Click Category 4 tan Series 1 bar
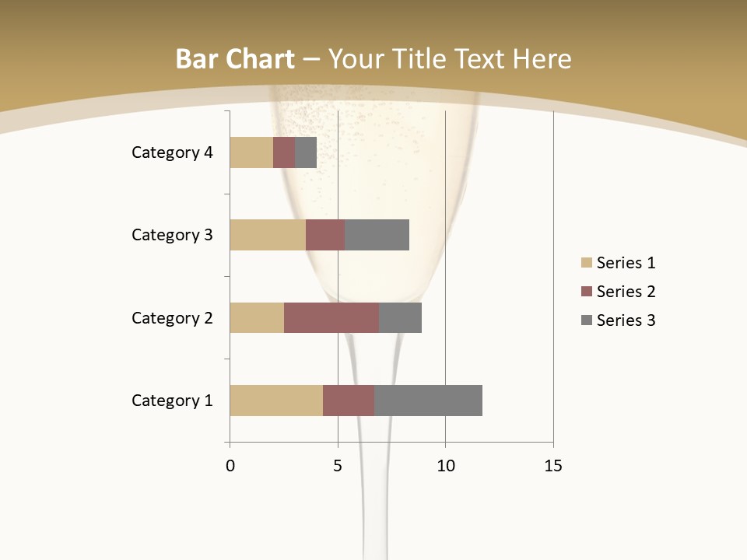Image resolution: width=747 pixels, height=560 pixels. pyautogui.click(x=251, y=152)
